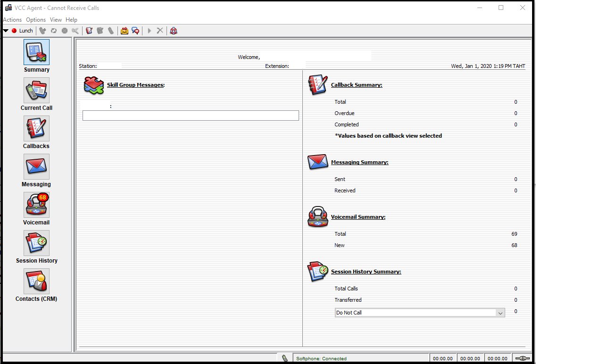The width and height of the screenshot is (600, 364).
Task: Open Contacts (CRM) from the sidebar
Action: click(36, 281)
